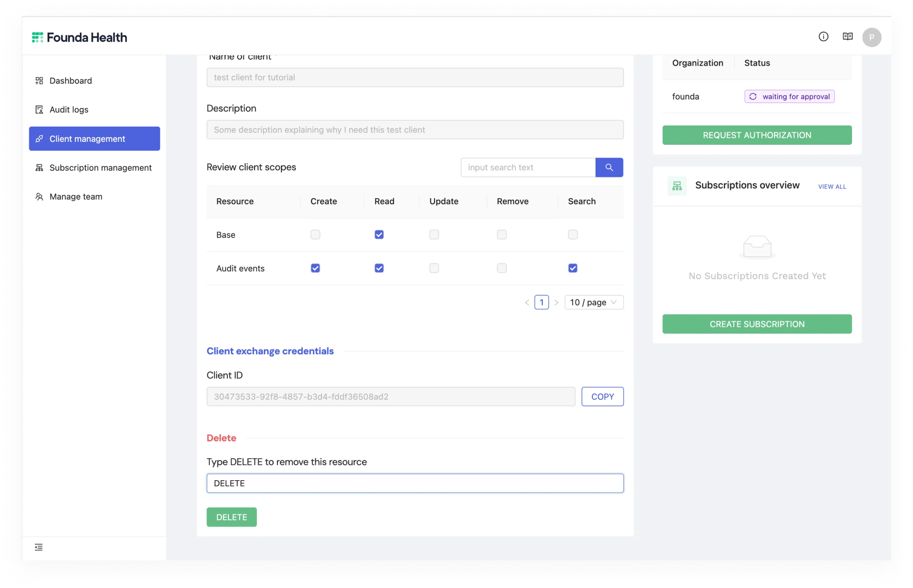The height and width of the screenshot is (588, 913).
Task: Collapse the sidebar with the menu-fold icon
Action: click(38, 547)
